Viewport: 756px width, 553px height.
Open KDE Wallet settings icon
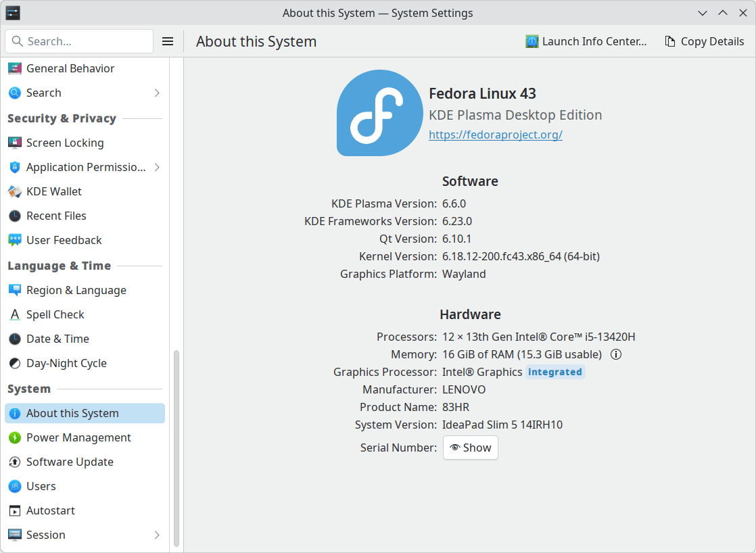(15, 191)
